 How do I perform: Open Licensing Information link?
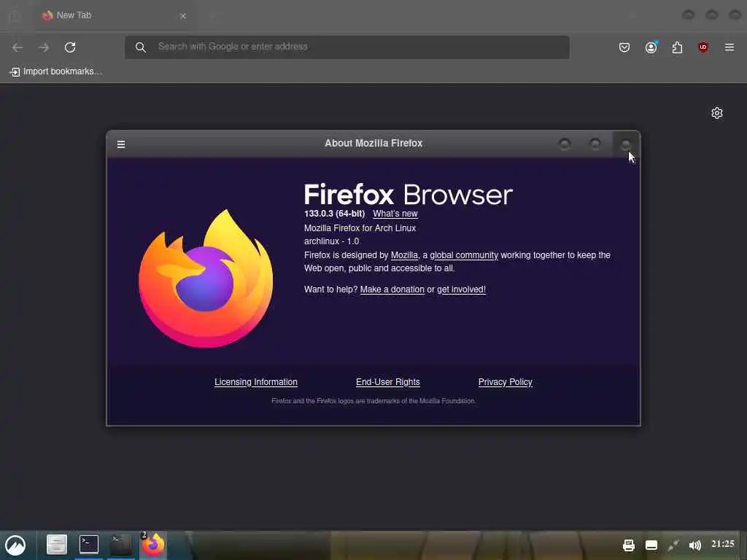click(x=256, y=382)
